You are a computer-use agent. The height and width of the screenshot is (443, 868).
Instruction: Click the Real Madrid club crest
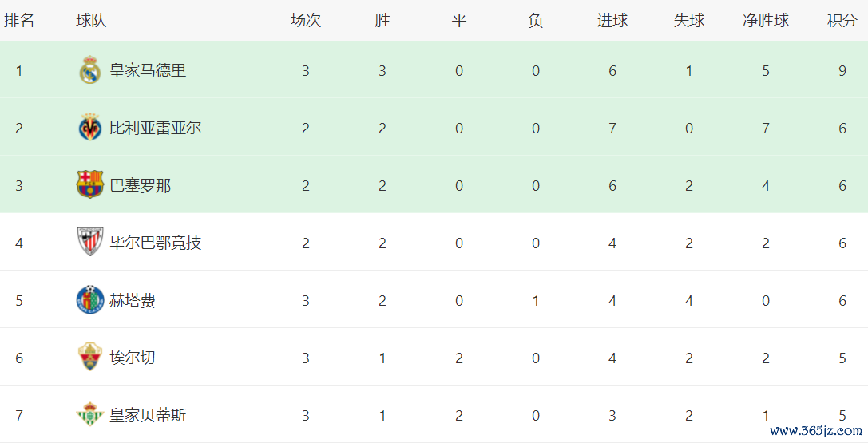(89, 71)
